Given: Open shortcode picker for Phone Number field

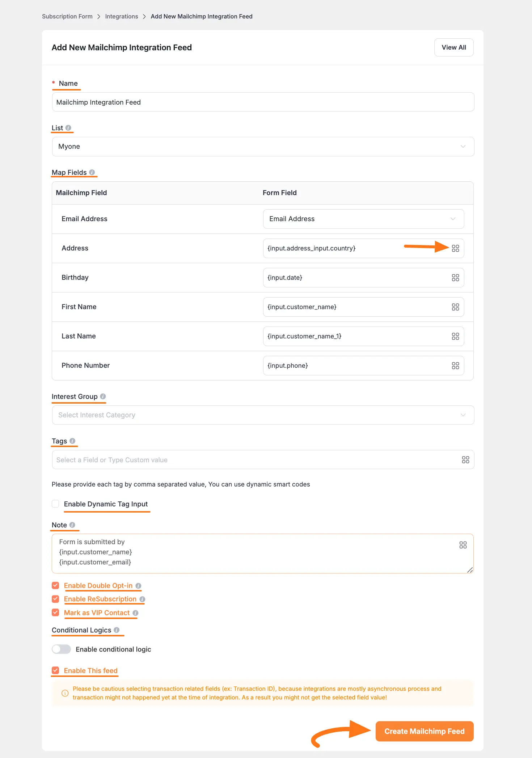Looking at the screenshot, I should coord(455,366).
